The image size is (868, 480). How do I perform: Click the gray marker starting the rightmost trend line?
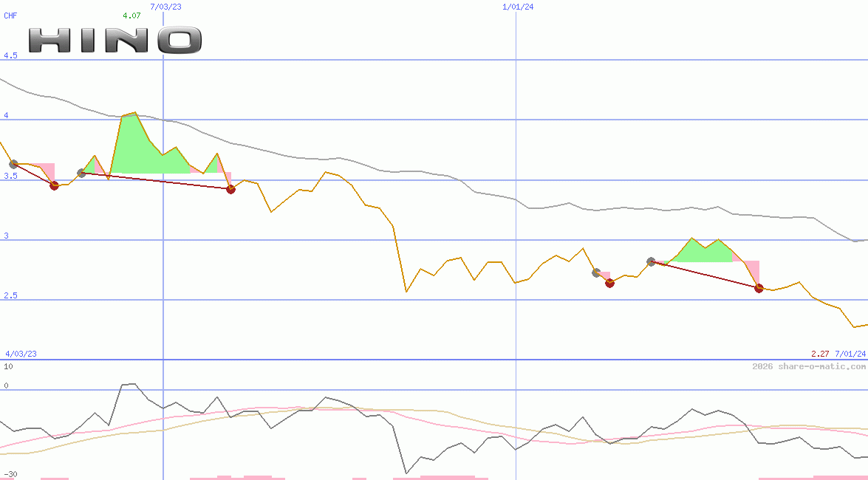[x=651, y=261]
